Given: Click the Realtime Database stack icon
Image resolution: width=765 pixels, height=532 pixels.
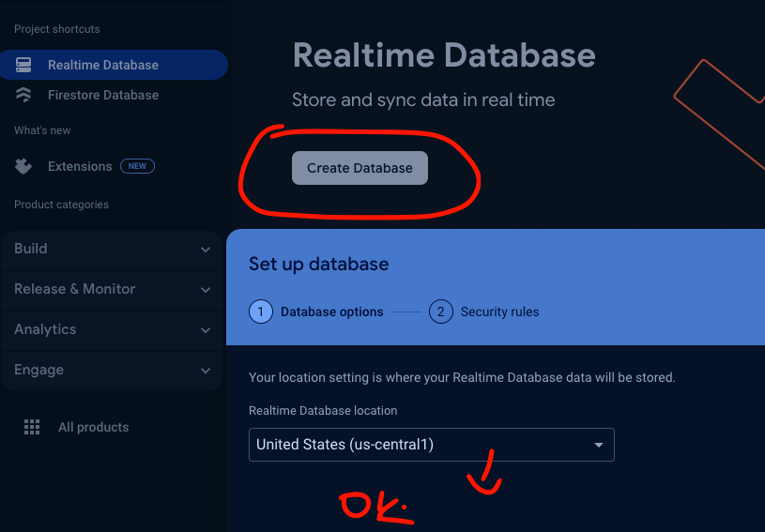Looking at the screenshot, I should (x=23, y=65).
